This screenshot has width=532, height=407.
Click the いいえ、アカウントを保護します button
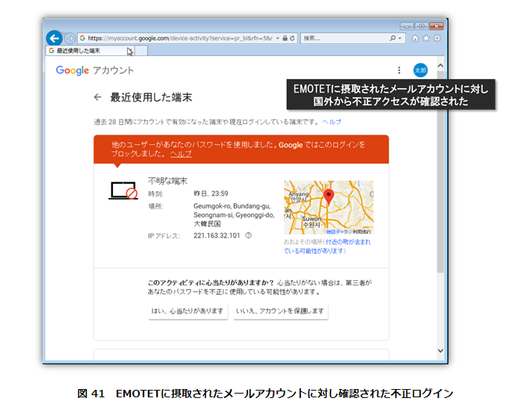point(280,311)
